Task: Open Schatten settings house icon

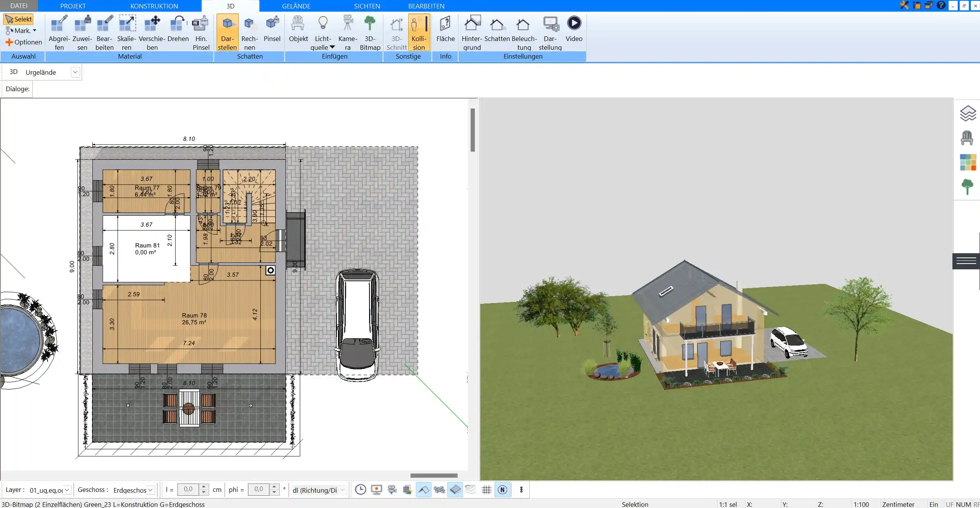Action: coord(497,29)
